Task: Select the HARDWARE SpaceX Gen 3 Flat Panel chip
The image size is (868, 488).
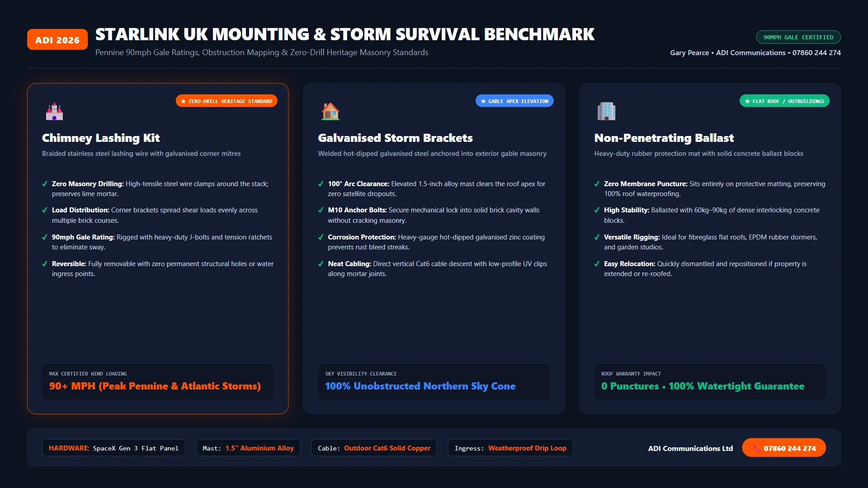Action: 113,448
